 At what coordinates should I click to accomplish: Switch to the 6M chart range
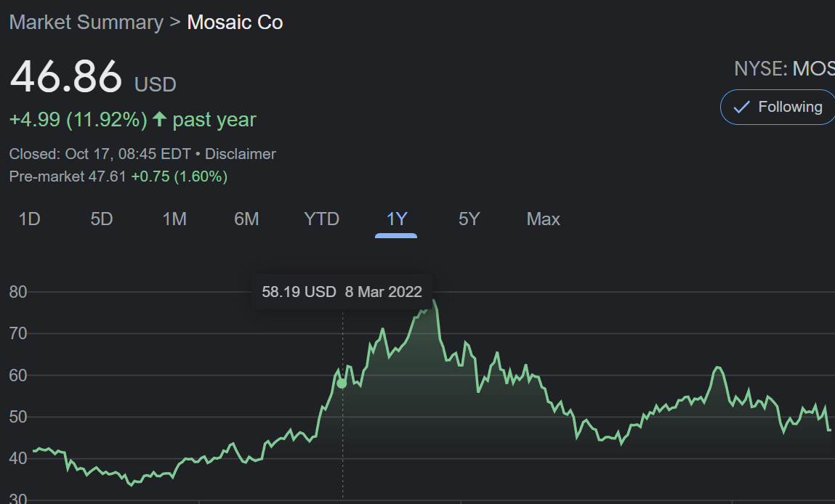click(246, 219)
